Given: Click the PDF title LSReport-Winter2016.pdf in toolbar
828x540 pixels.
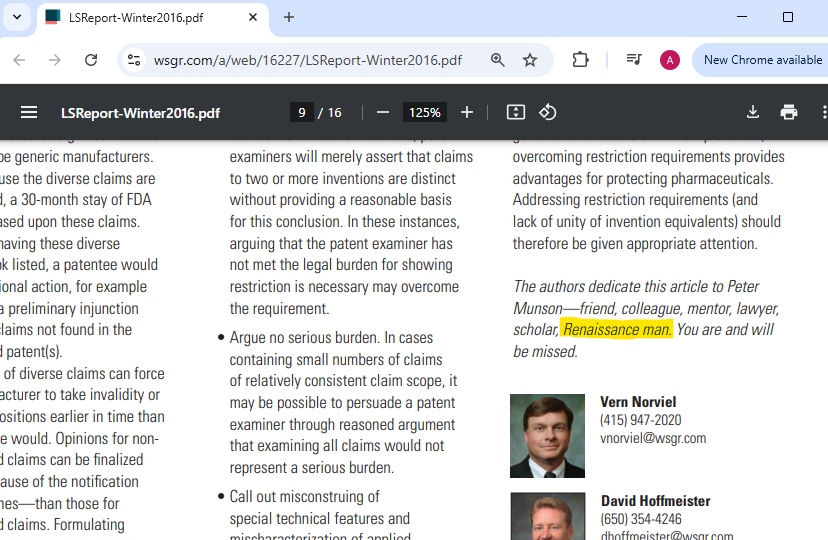Looking at the screenshot, I should coord(140,113).
